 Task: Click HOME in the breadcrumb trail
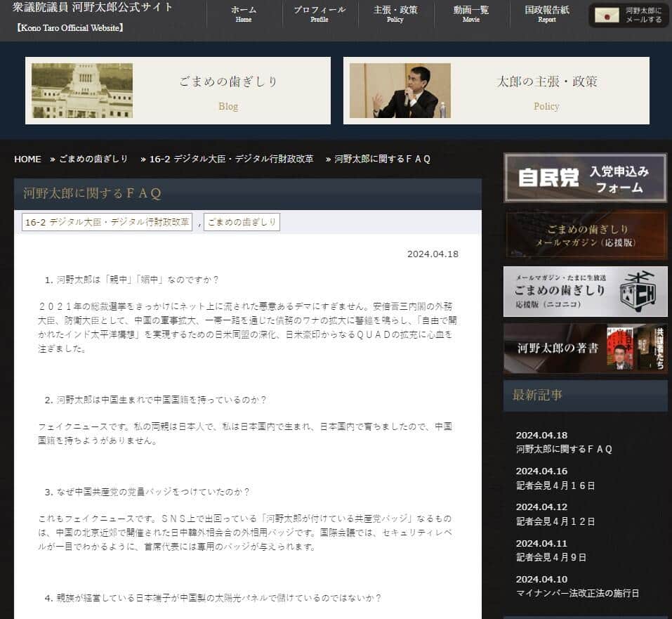tap(27, 159)
